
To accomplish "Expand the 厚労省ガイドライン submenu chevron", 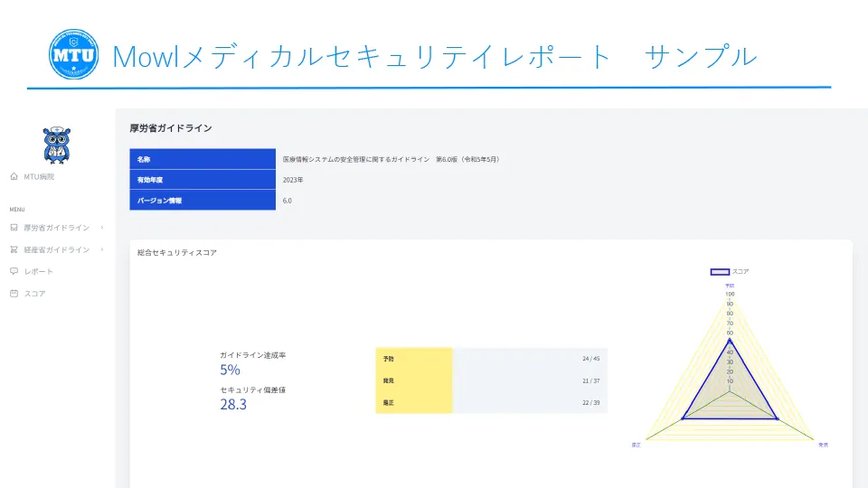I will [102, 228].
